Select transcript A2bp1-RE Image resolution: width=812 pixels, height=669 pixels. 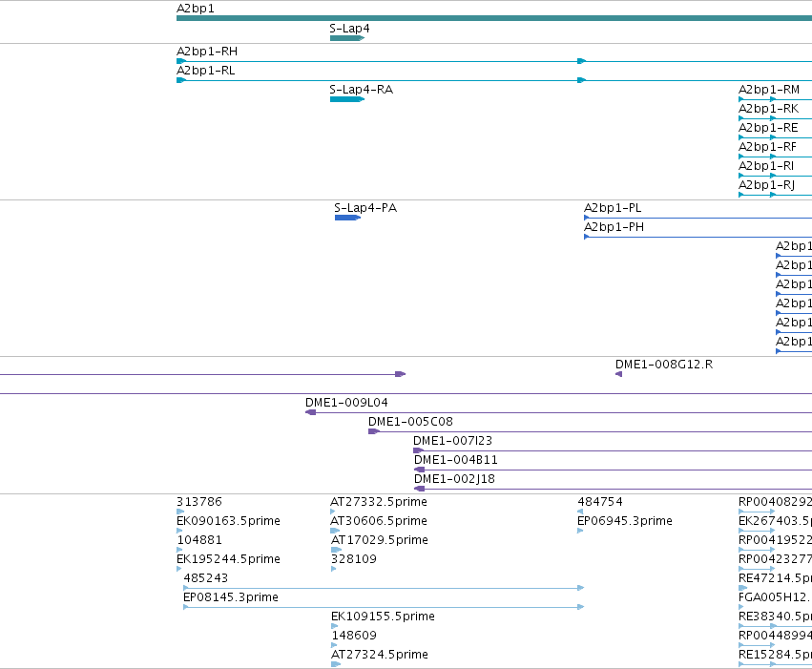click(x=775, y=137)
